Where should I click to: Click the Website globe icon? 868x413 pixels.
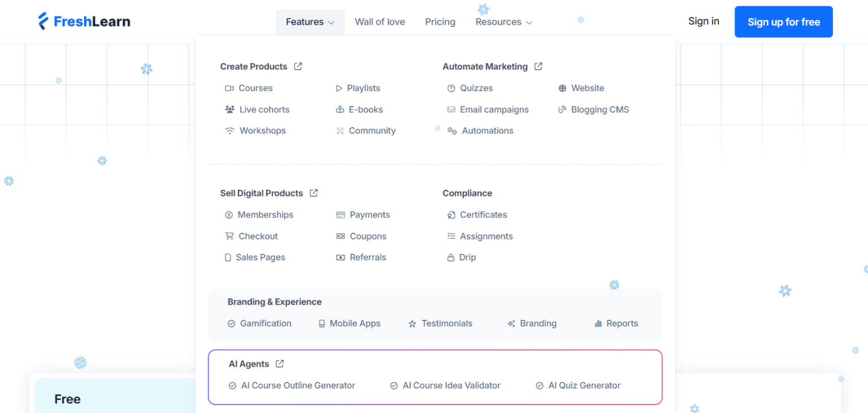pyautogui.click(x=562, y=88)
